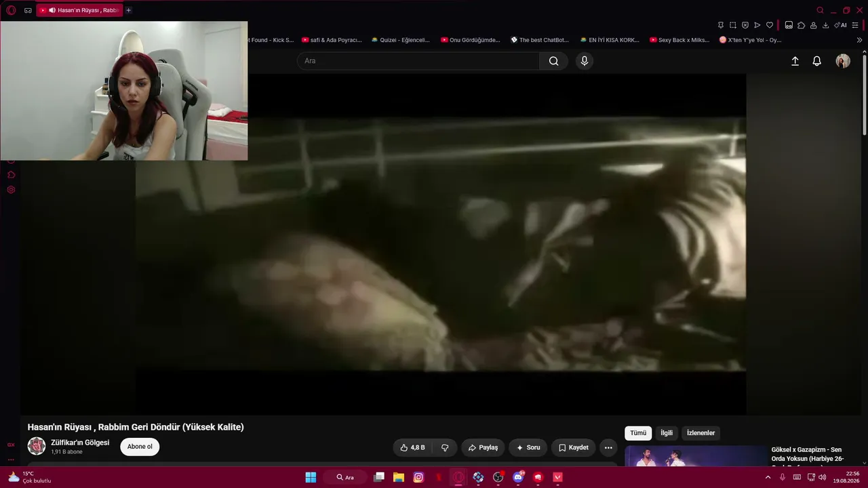Viewport: 868px width, 488px height.
Task: Click the taskbar 'Ara' search box
Action: point(347,477)
